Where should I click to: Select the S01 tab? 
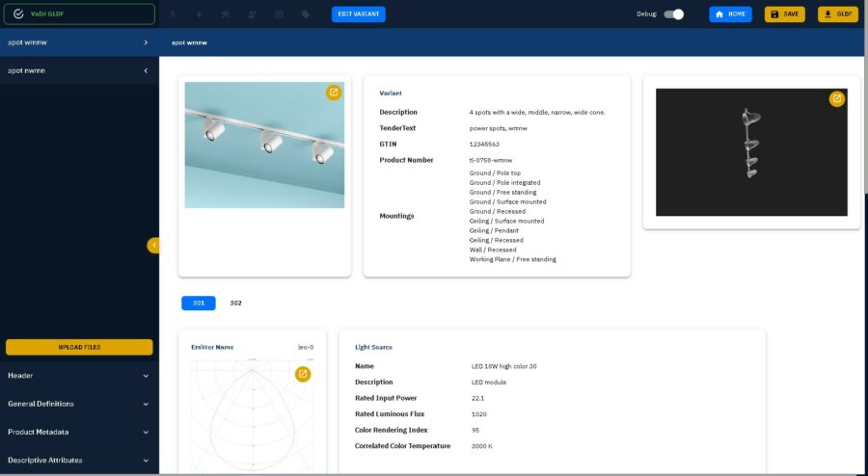(199, 303)
